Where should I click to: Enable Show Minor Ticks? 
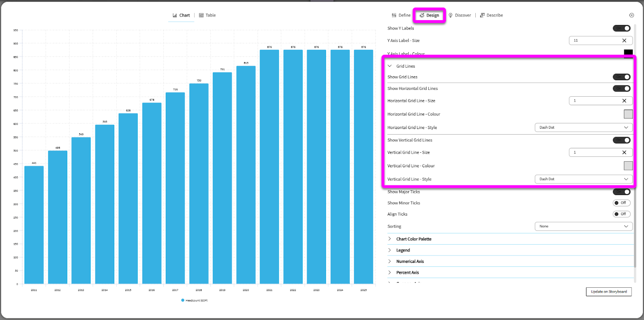(621, 203)
